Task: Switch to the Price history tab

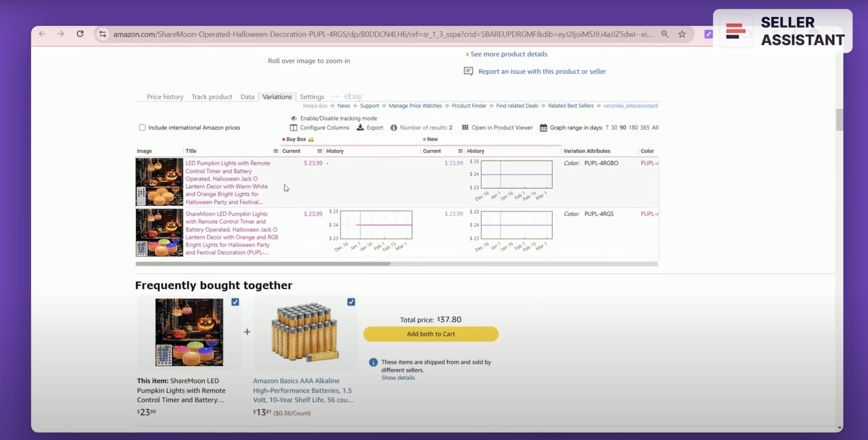Action: 165,97
